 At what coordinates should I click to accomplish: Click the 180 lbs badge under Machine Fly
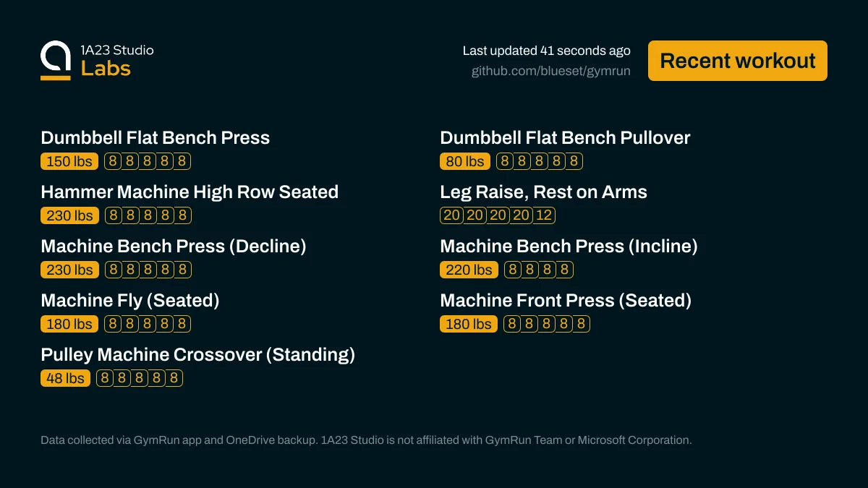[69, 324]
